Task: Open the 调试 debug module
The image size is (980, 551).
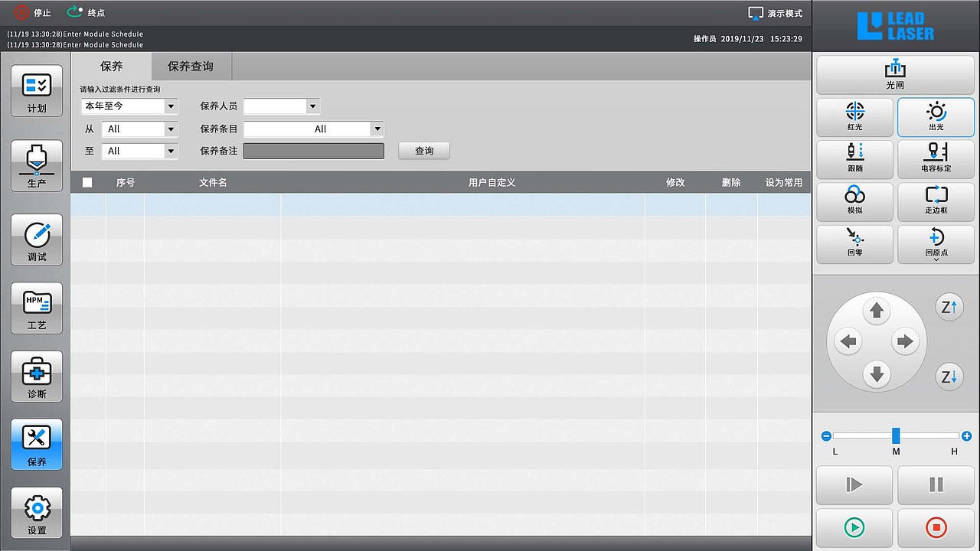Action: pos(37,240)
